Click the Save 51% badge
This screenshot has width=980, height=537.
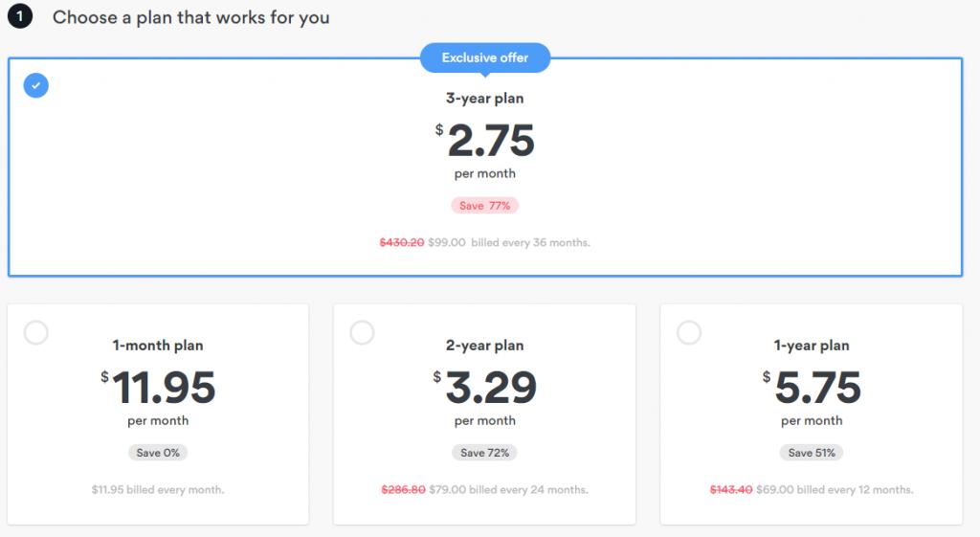[812, 453]
